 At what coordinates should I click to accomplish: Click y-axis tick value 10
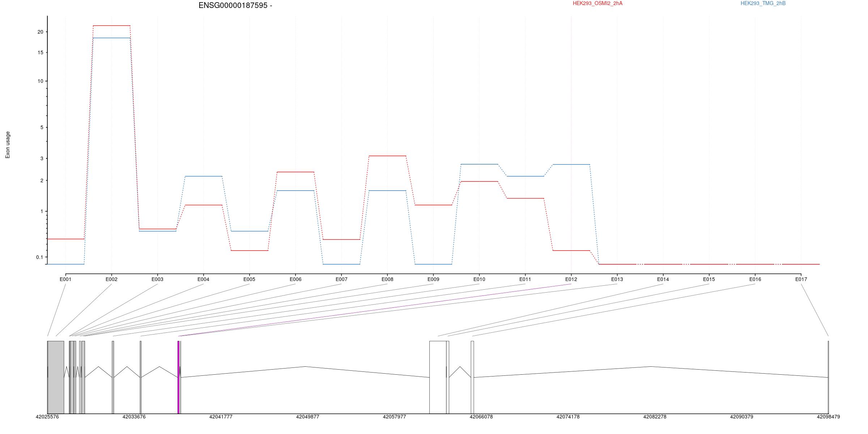[40, 81]
